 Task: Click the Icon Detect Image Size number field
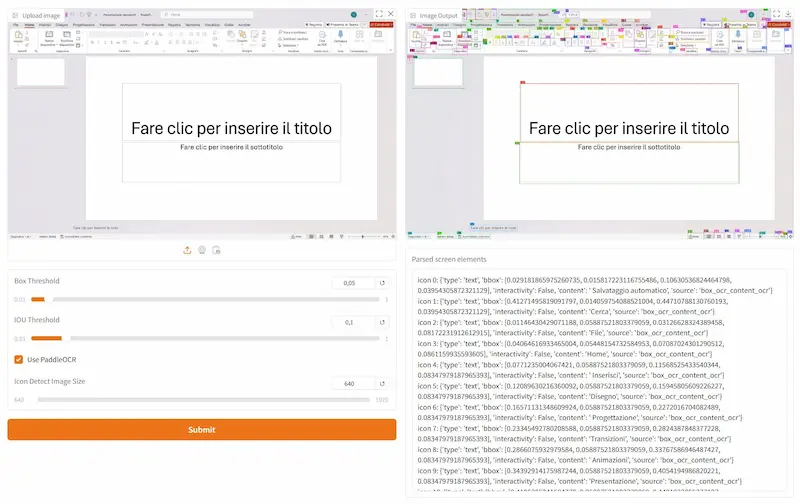point(353,383)
